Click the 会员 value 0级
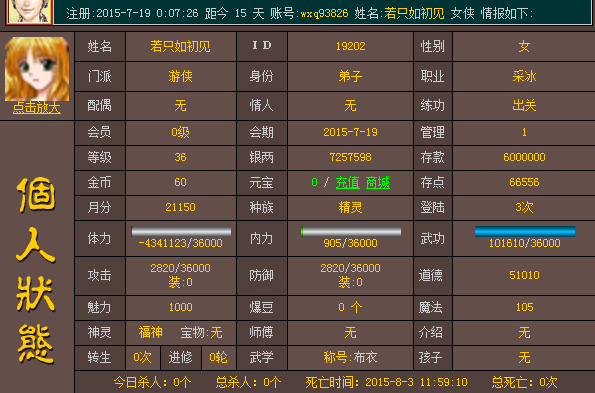 [180, 132]
